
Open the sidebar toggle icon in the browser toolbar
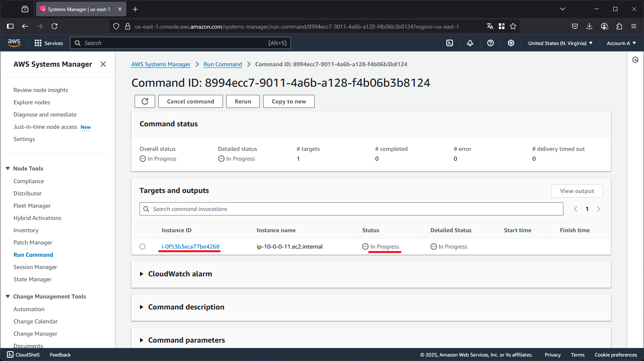click(10, 26)
